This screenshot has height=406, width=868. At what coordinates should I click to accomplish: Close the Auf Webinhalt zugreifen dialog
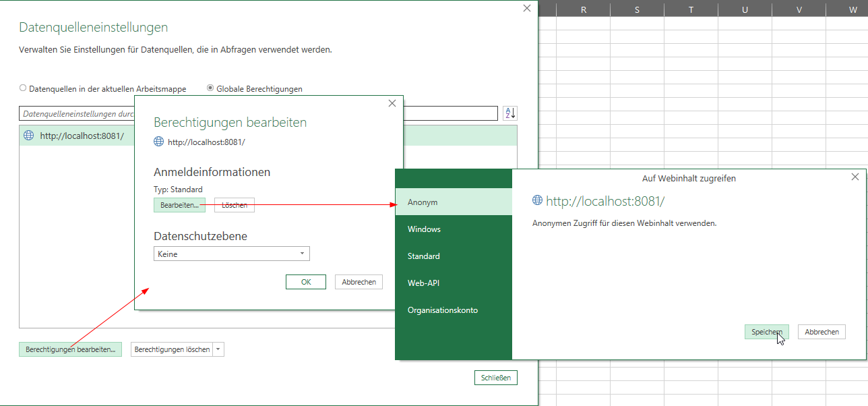(855, 177)
